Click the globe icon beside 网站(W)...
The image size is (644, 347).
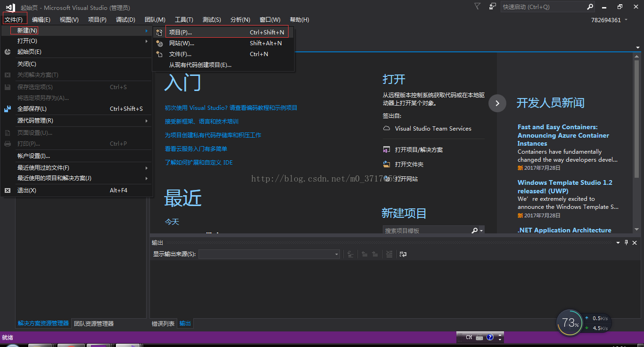click(159, 43)
